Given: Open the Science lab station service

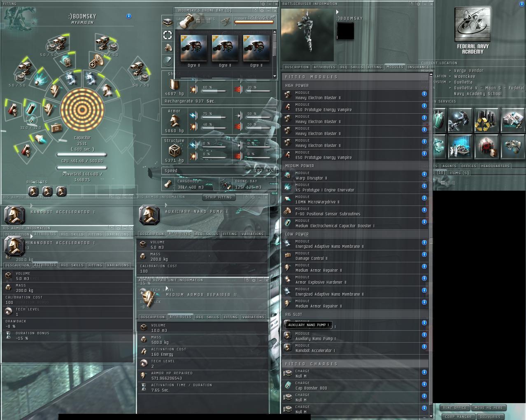Looking at the screenshot, I should coord(460,147).
